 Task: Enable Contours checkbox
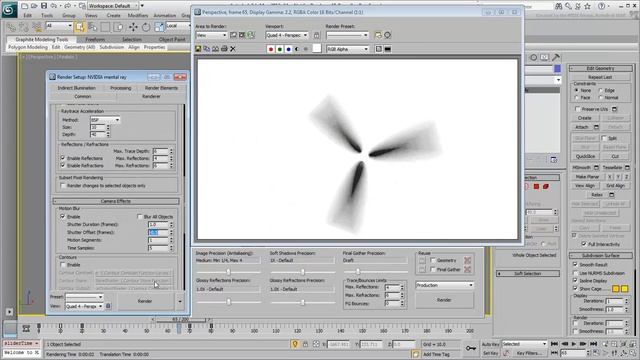(63, 264)
